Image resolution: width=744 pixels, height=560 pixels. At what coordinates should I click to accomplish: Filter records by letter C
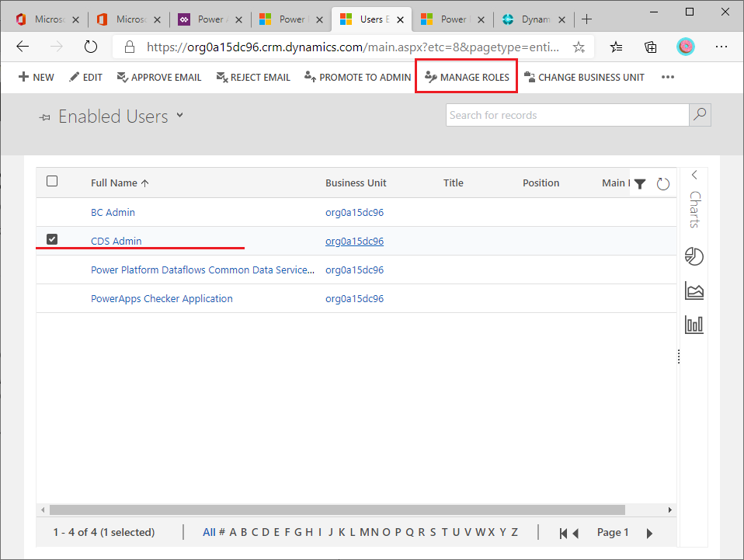coord(255,533)
